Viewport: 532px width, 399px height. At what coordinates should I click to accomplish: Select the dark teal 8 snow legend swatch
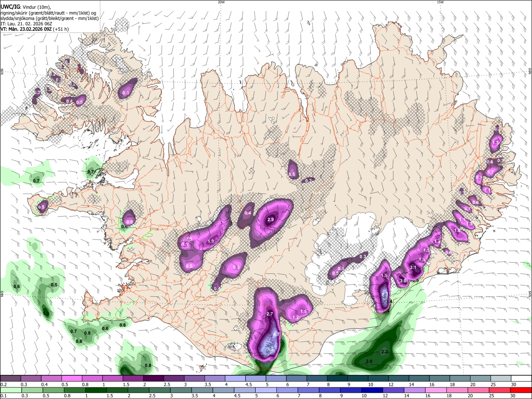click(337, 379)
